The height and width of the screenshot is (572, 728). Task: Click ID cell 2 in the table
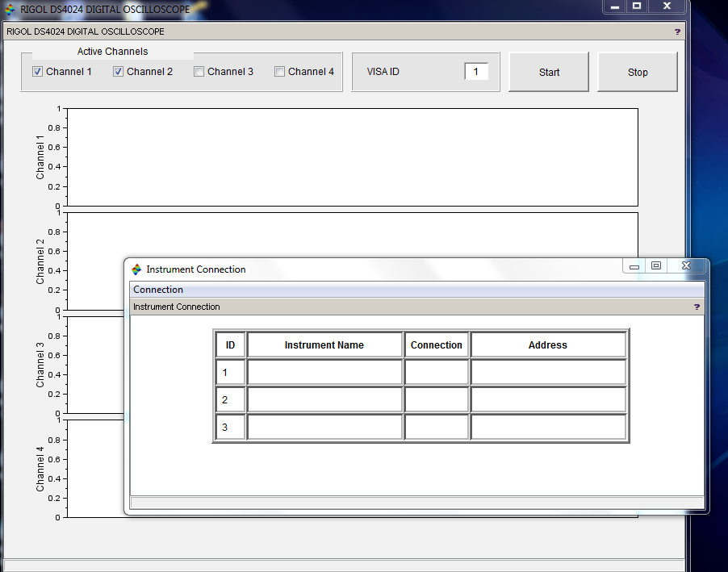coord(230,399)
